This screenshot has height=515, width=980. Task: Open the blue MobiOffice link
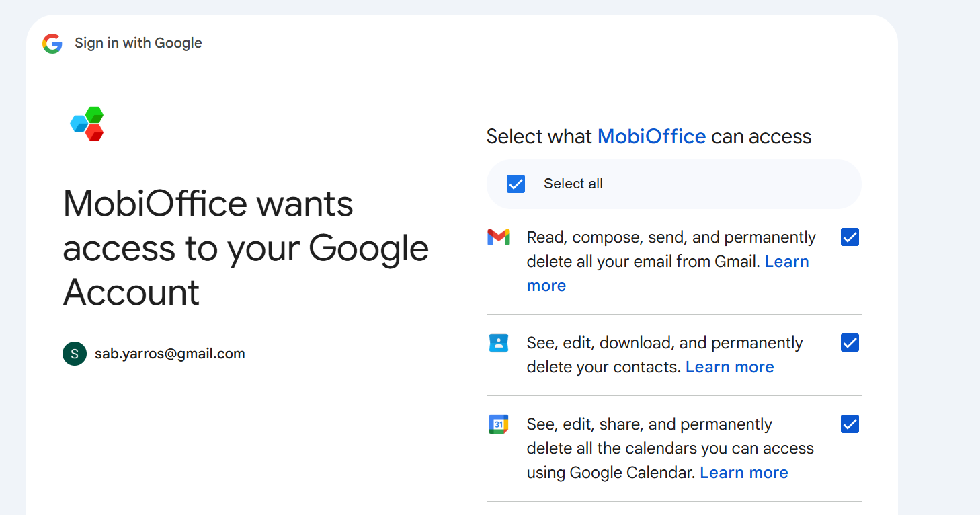pos(651,136)
